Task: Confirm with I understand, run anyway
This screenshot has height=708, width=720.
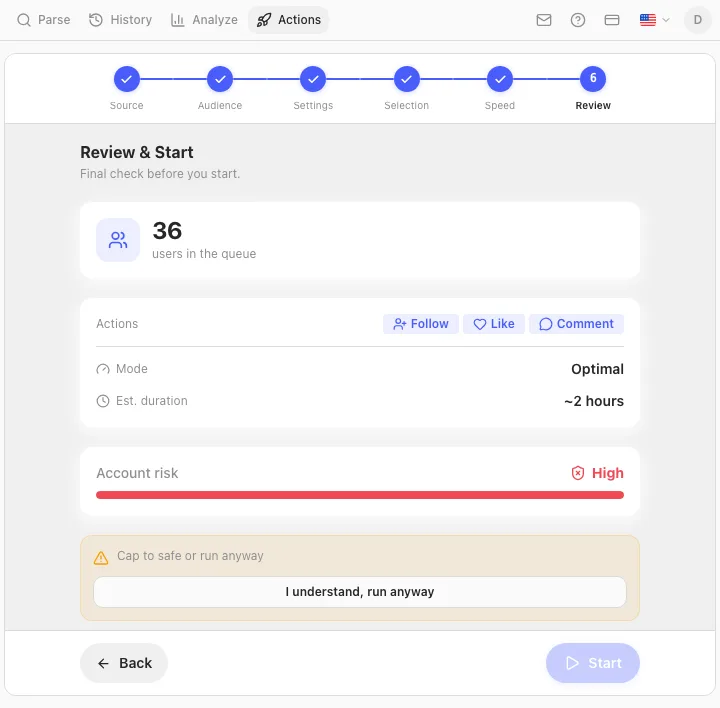Action: pyautogui.click(x=360, y=592)
